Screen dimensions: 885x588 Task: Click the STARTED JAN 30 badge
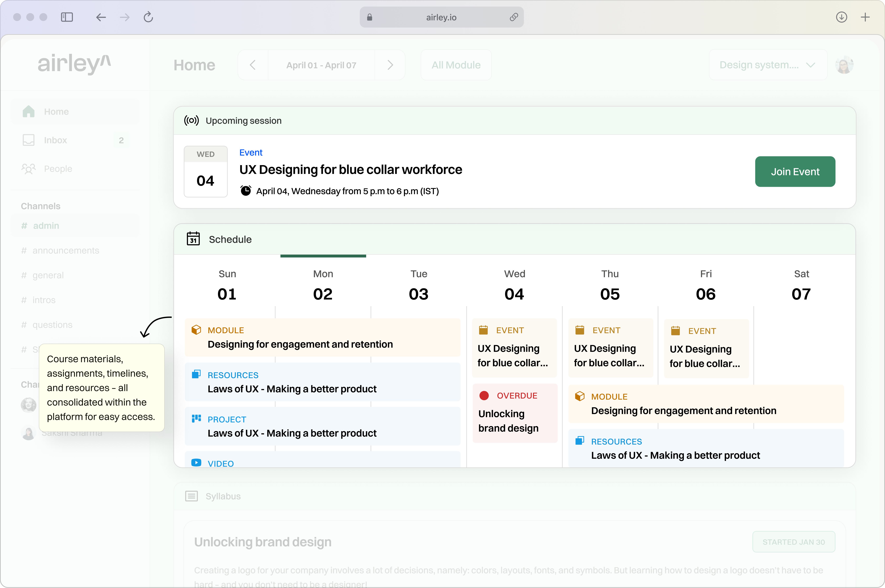point(794,542)
